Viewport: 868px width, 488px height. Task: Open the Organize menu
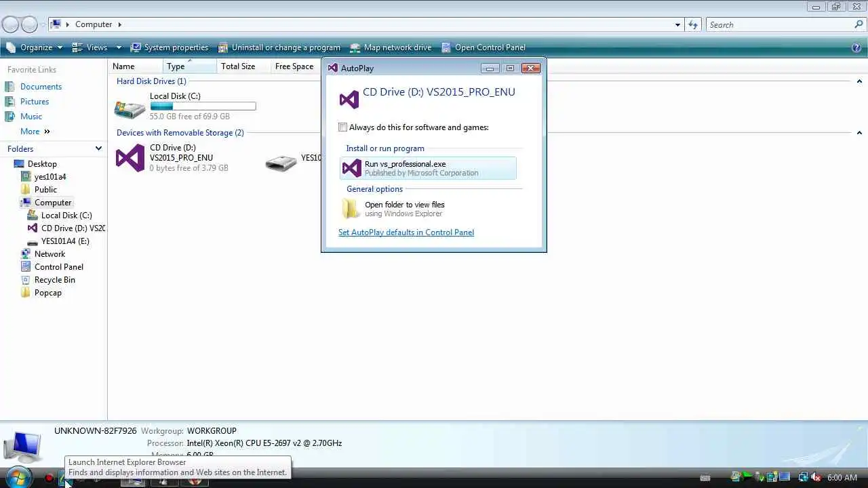(35, 47)
